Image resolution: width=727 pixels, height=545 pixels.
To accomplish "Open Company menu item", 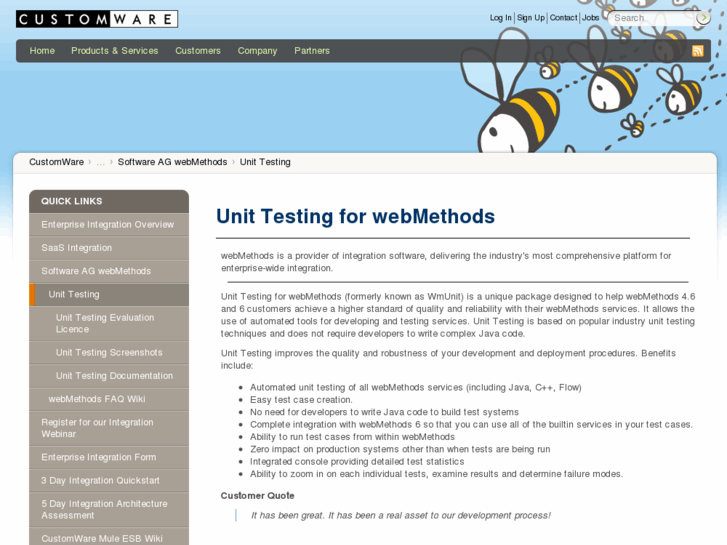I will [257, 51].
